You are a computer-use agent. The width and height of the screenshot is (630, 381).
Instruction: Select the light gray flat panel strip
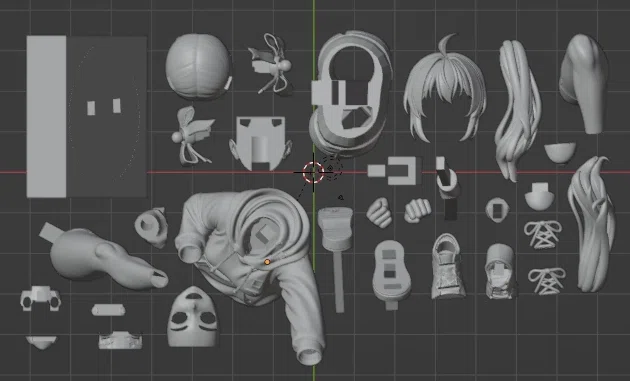coord(46,117)
